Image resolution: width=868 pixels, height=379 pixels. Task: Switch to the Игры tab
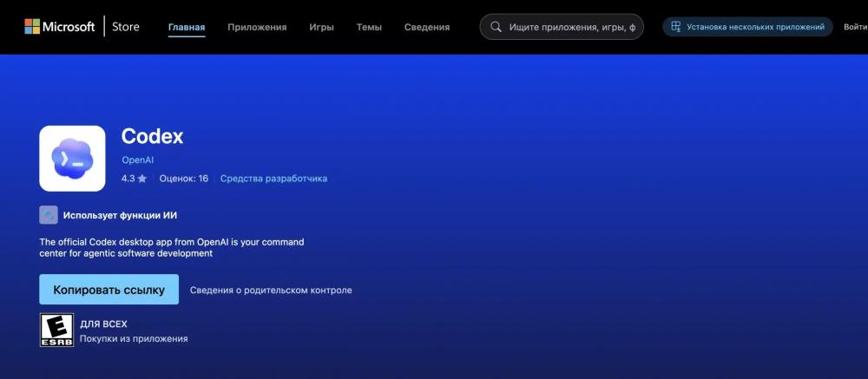click(x=322, y=27)
